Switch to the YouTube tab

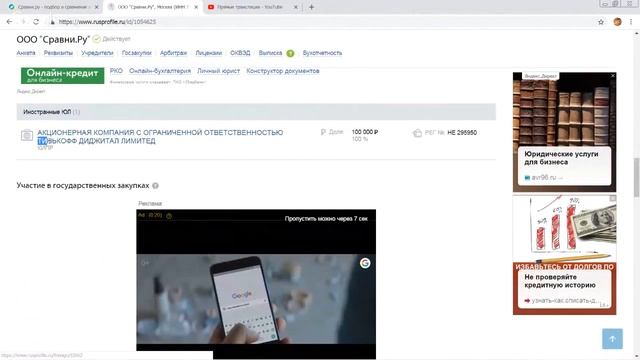point(249,7)
